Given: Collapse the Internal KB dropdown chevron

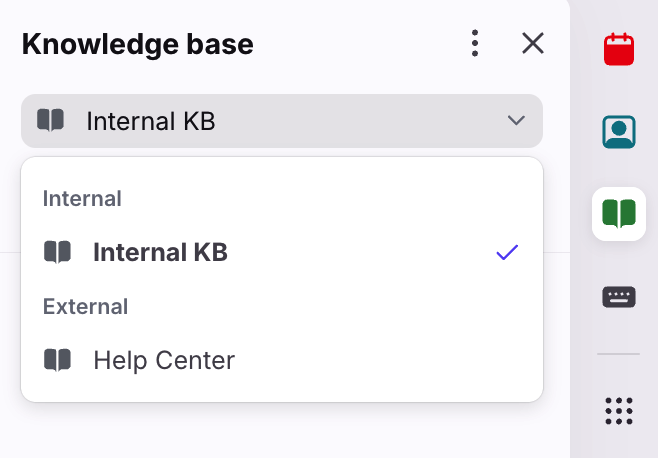Looking at the screenshot, I should [516, 120].
